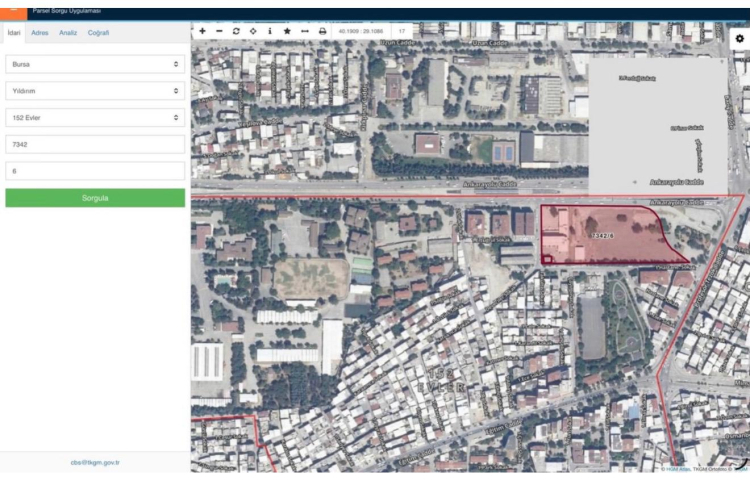Click the refresh map icon

click(x=236, y=31)
